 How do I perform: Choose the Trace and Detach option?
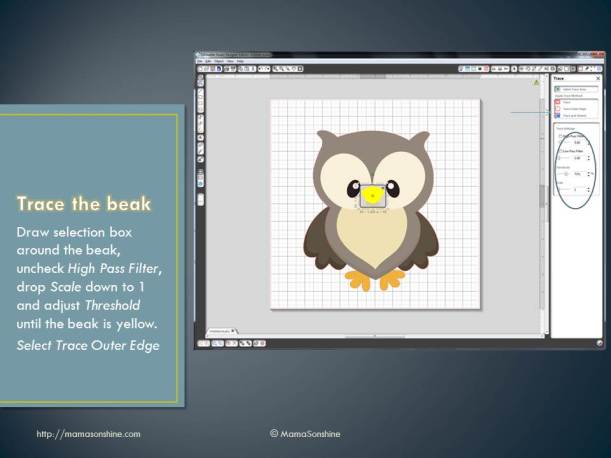[x=558, y=115]
